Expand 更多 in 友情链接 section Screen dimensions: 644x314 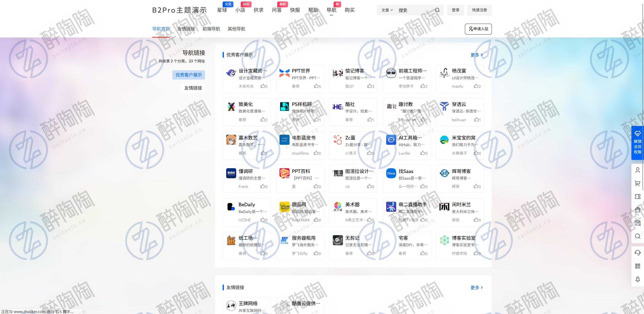coord(476,288)
